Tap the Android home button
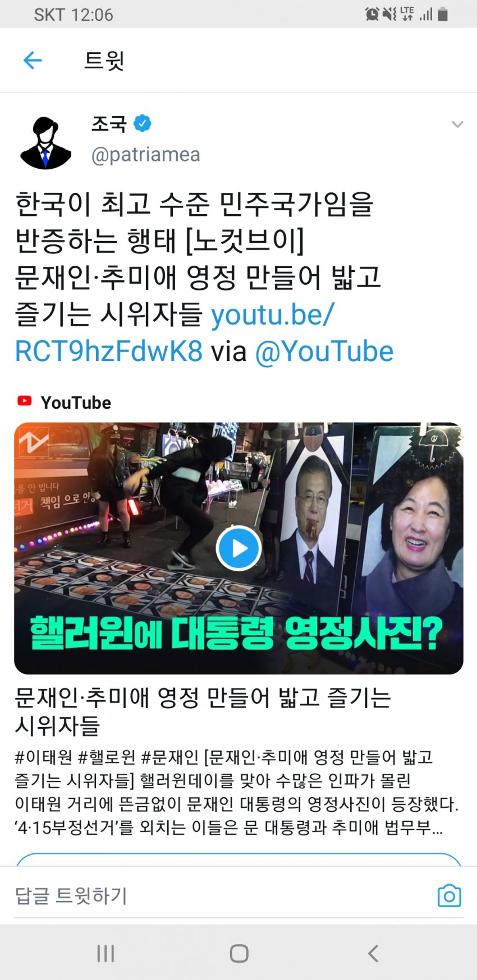Screen dimensions: 477x980 [239, 953]
